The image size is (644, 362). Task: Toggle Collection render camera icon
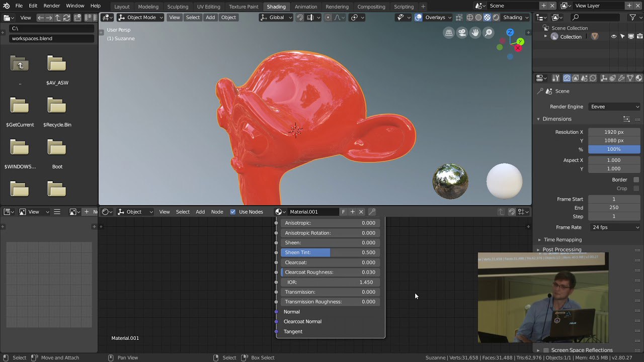tap(639, 36)
